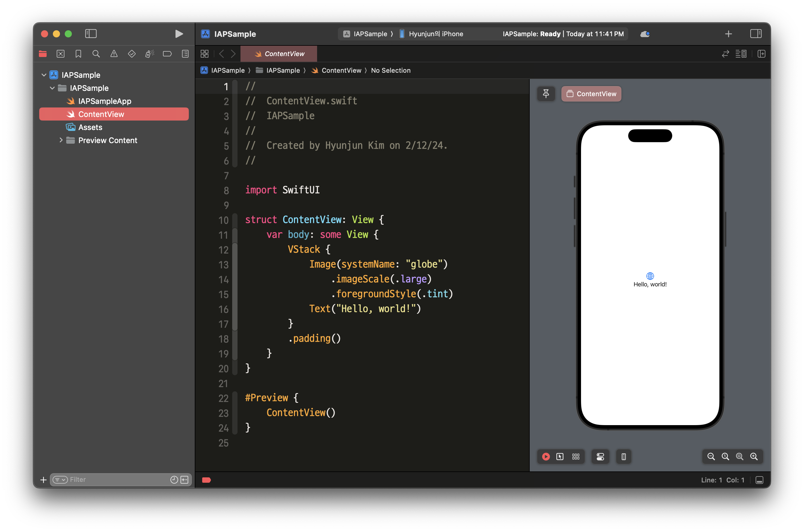Zoom in the preview canvas
Screen dimensions: 804x532
tap(754, 457)
